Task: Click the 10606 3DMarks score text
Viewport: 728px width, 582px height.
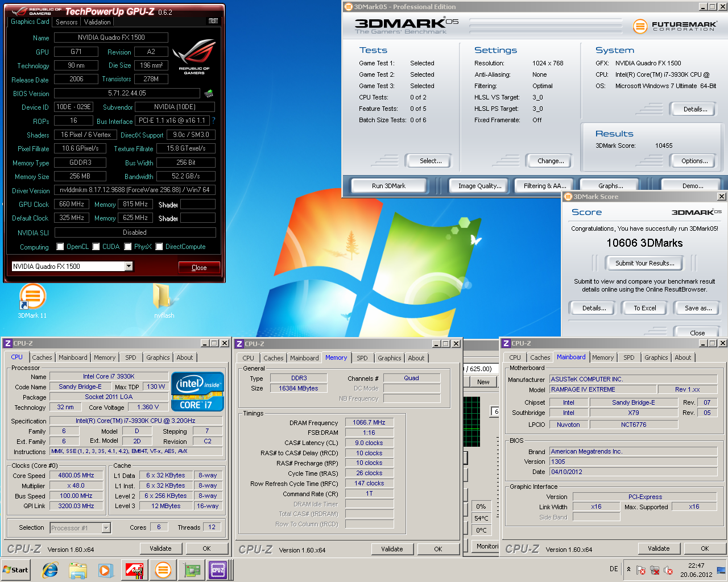Action: click(644, 243)
